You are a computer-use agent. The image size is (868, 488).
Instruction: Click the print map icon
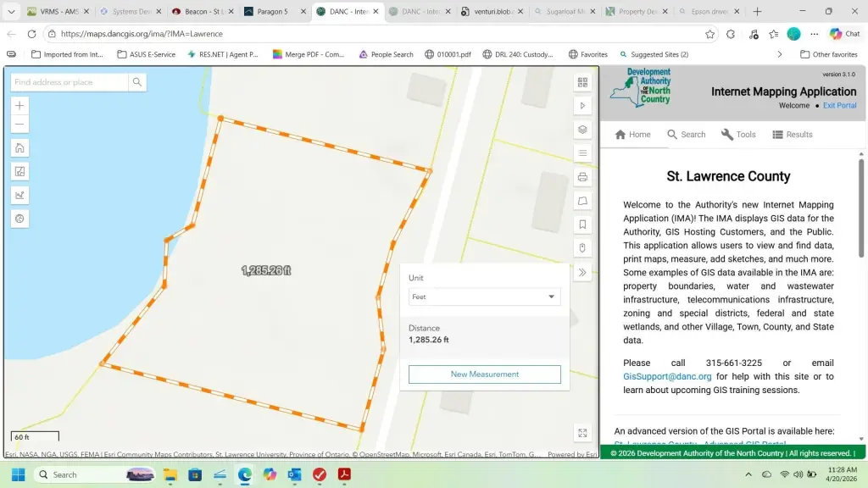coord(582,177)
